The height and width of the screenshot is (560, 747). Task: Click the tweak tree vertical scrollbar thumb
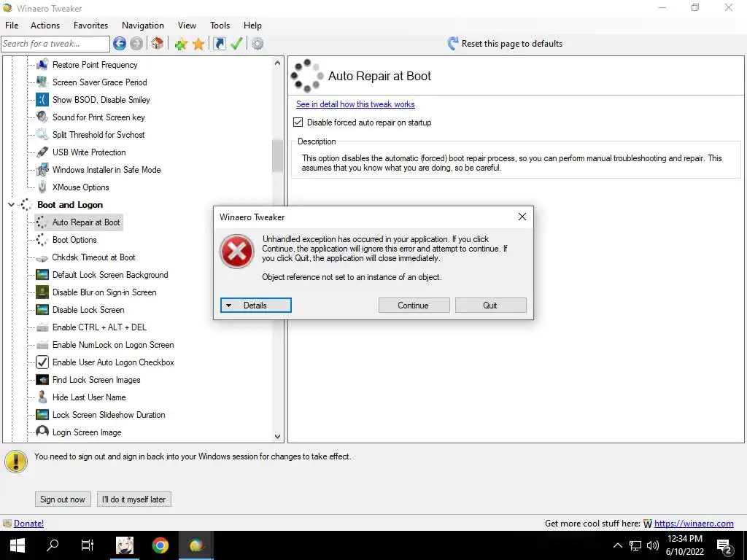click(x=277, y=156)
